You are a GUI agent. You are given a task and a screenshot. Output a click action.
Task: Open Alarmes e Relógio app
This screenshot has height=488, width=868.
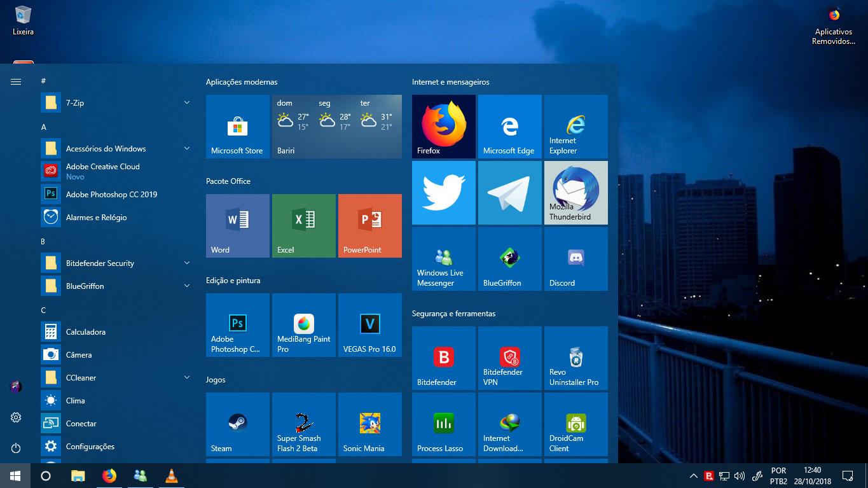pyautogui.click(x=117, y=217)
